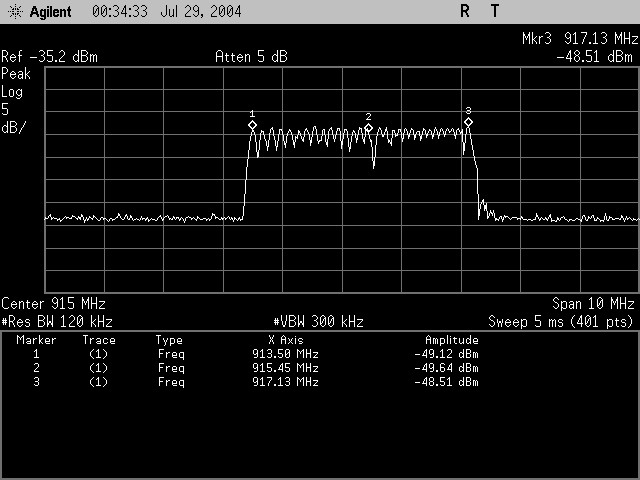Click the Span 10 MHz label
The width and height of the screenshot is (640, 480).
pos(593,303)
